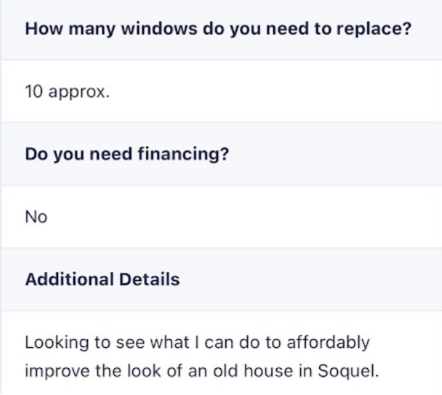Click the word 'approx.' in the answer
Screen dimensions: 442x395
(79, 92)
